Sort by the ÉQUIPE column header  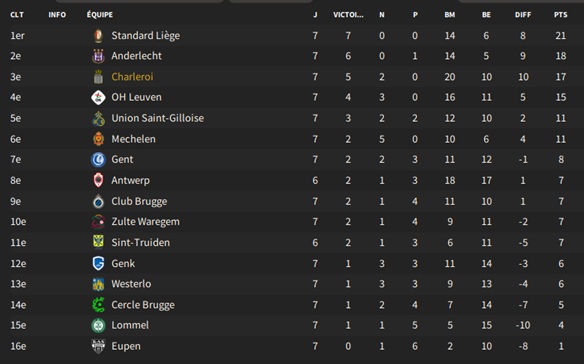pyautogui.click(x=100, y=15)
